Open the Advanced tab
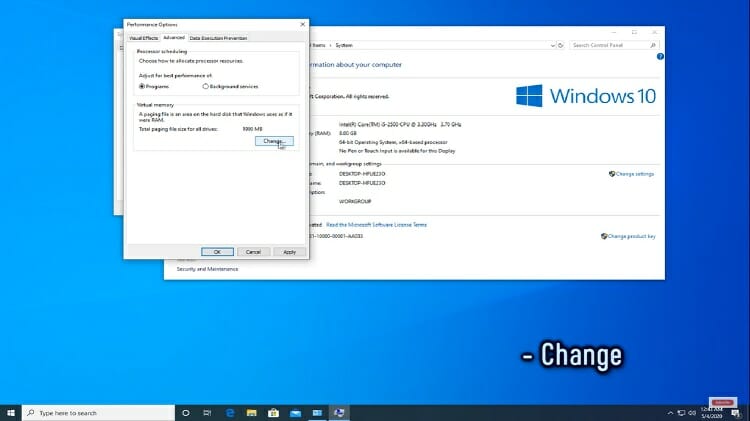The height and width of the screenshot is (421, 750). (174, 38)
